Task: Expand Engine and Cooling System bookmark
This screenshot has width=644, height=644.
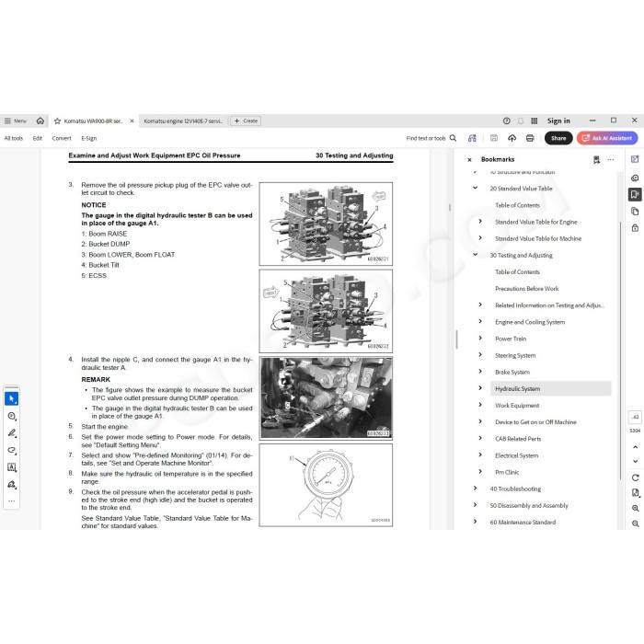Action: click(x=480, y=322)
